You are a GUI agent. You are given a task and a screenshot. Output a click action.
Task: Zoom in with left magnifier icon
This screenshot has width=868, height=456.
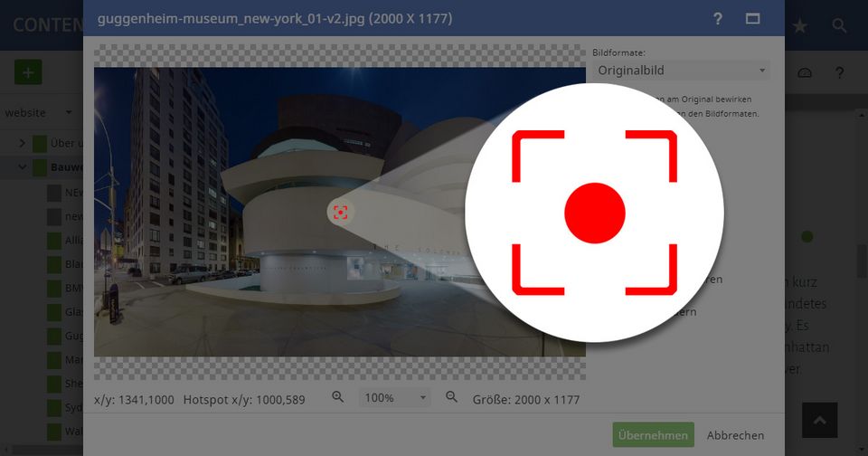click(338, 398)
